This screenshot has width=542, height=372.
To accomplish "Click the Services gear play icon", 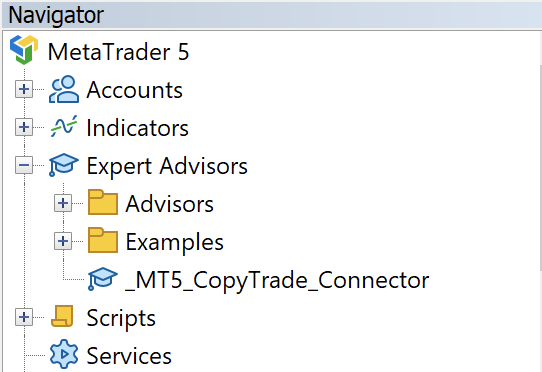I will click(64, 354).
